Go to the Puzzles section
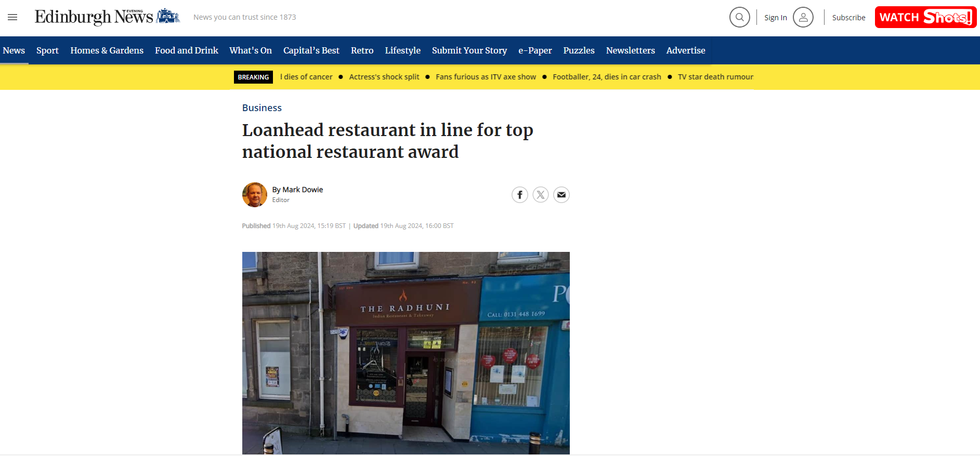 [x=579, y=50]
